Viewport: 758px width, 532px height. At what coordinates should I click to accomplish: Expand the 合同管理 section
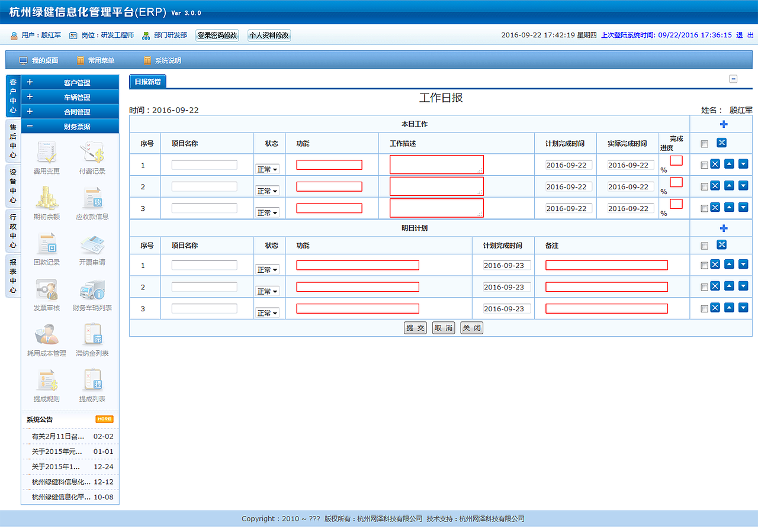(x=70, y=112)
